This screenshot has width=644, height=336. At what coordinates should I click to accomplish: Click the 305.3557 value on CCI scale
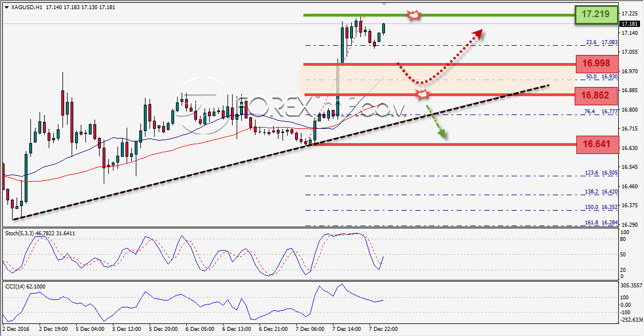pyautogui.click(x=630, y=286)
